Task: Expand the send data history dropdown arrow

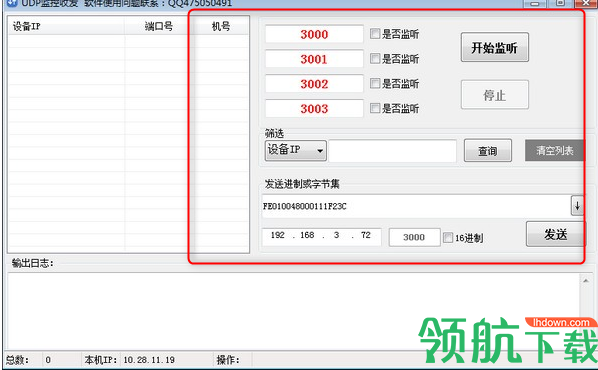Action: point(577,206)
